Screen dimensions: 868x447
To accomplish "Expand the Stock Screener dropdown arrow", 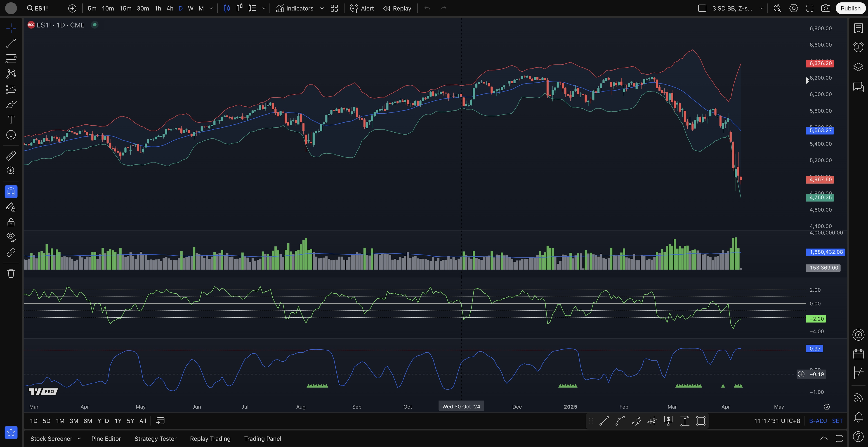I will point(79,439).
